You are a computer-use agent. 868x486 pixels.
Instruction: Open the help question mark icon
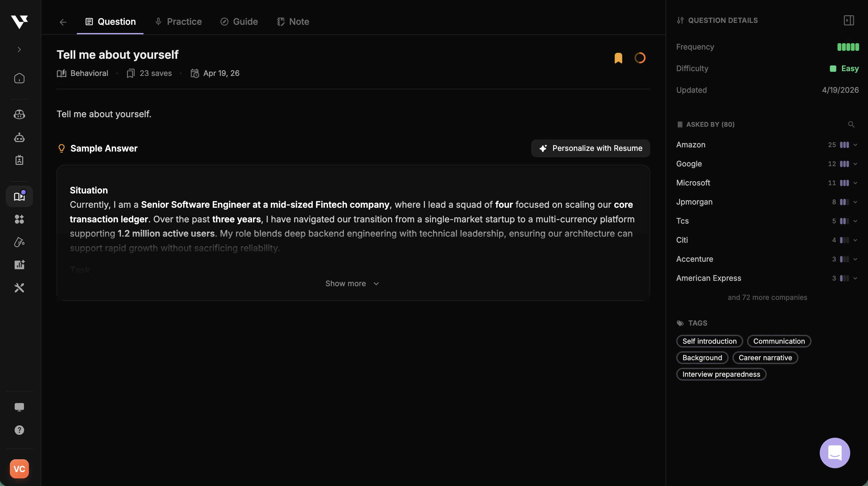(19, 430)
